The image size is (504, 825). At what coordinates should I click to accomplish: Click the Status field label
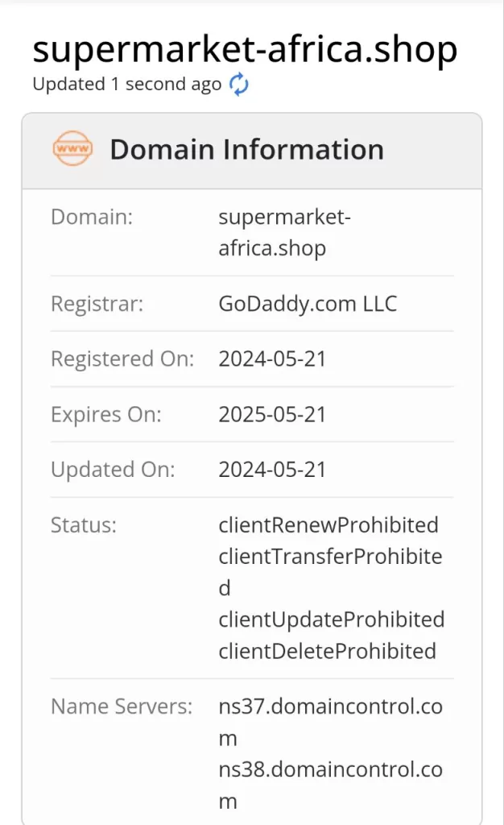coord(84,525)
